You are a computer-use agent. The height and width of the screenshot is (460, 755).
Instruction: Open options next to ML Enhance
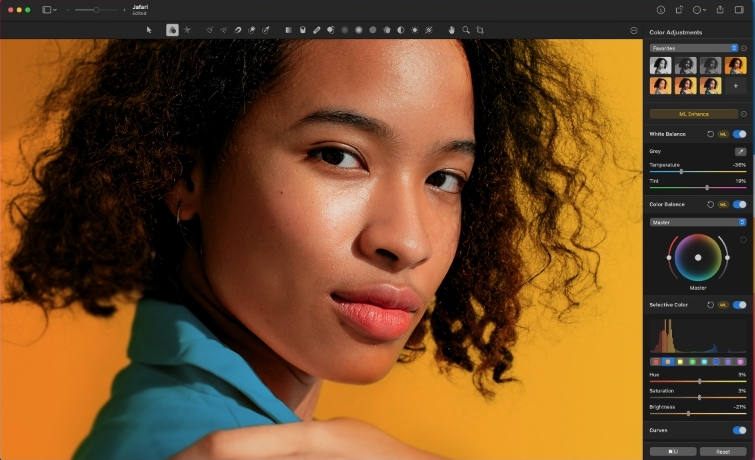coord(743,114)
